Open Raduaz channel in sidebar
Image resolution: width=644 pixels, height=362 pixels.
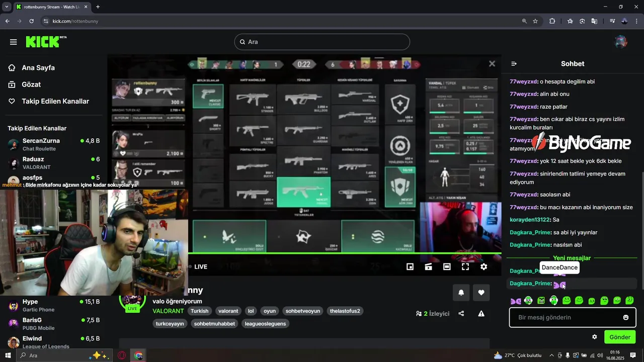click(x=53, y=163)
